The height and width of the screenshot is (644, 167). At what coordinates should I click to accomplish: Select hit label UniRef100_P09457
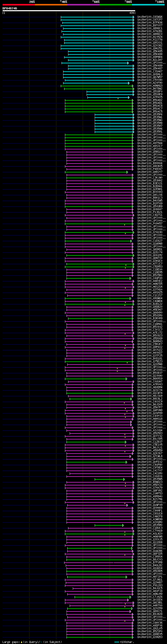(x=150, y=224)
